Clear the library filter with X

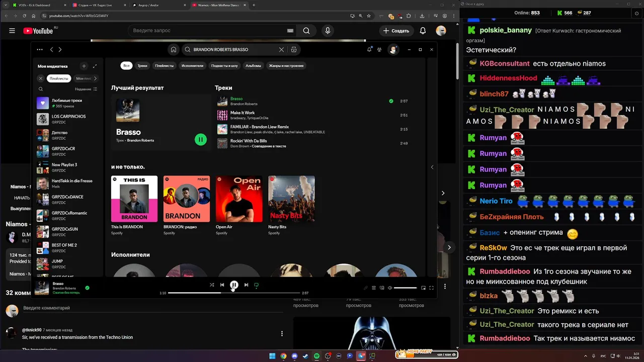click(x=41, y=78)
